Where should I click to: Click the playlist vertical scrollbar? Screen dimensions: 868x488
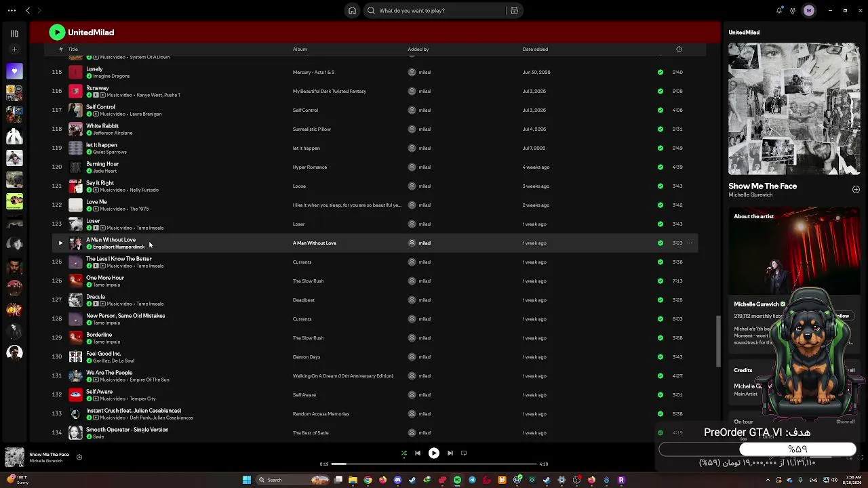(x=717, y=341)
